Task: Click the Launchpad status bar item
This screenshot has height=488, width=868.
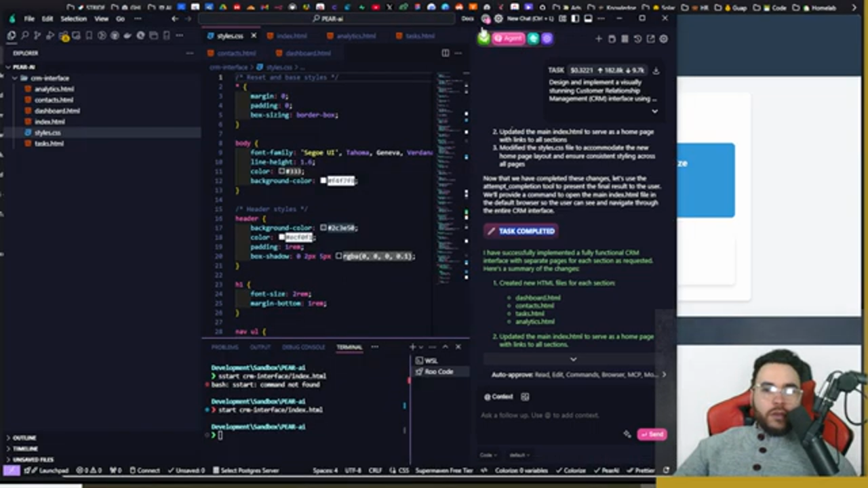Action: pyautogui.click(x=47, y=470)
